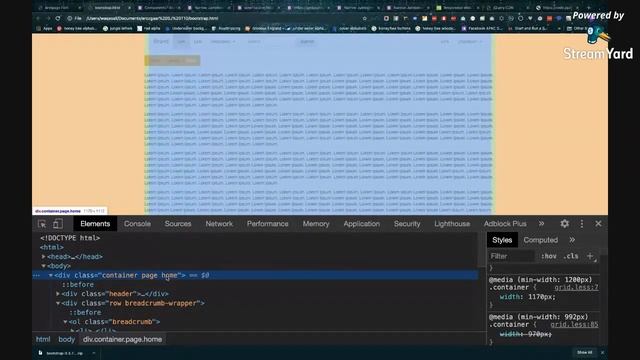
Task: Open the Adblock Plus tab
Action: tap(505, 224)
